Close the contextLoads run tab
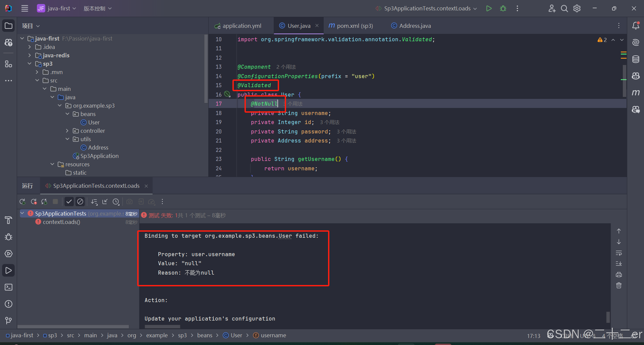 tap(146, 186)
